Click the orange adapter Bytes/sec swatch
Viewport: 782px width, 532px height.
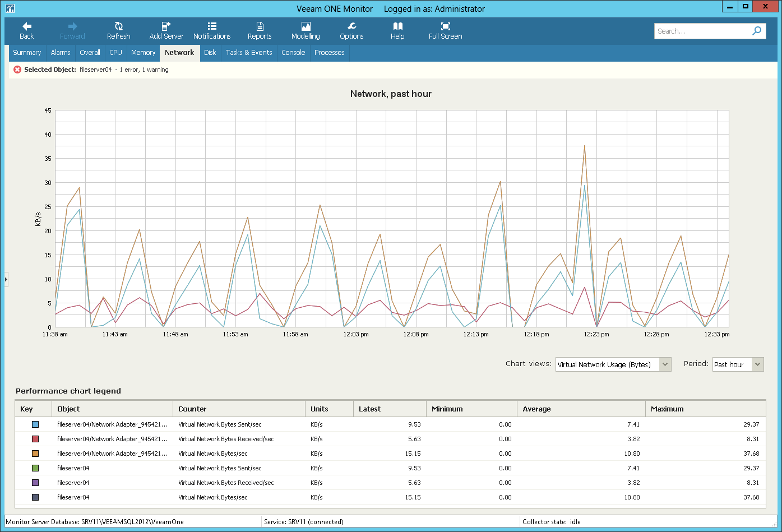pos(35,454)
